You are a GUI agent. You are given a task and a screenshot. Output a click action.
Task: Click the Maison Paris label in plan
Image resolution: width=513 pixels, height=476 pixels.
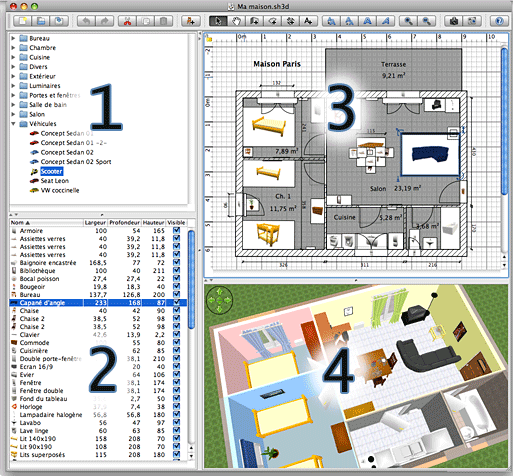[x=277, y=64]
